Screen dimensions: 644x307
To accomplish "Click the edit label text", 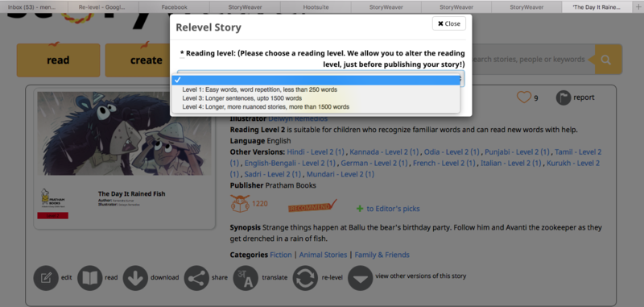I will [x=67, y=277].
